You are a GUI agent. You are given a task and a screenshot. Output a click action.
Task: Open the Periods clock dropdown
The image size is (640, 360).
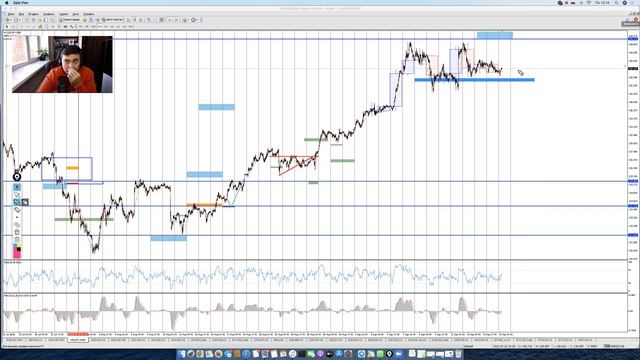point(194,20)
